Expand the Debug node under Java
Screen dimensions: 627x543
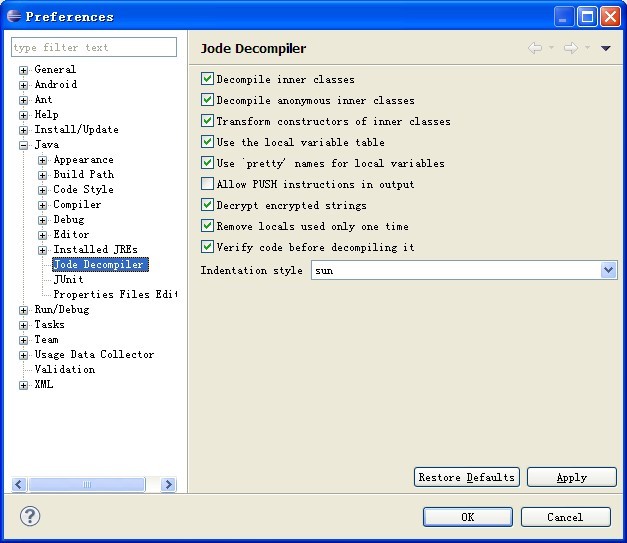[42, 220]
